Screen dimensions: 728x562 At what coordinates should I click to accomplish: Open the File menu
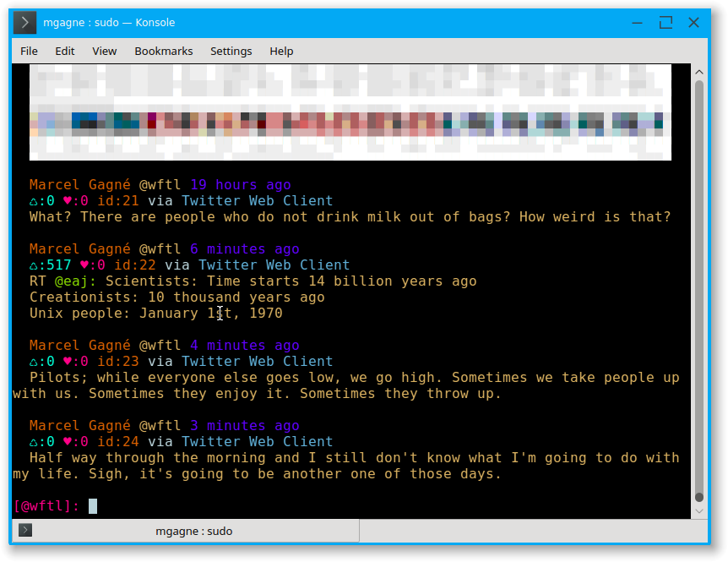tap(29, 51)
